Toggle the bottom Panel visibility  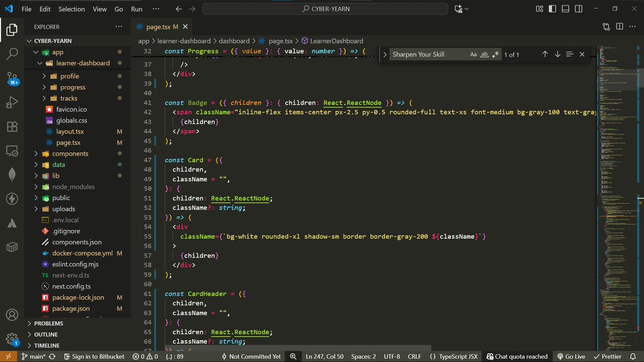click(566, 9)
